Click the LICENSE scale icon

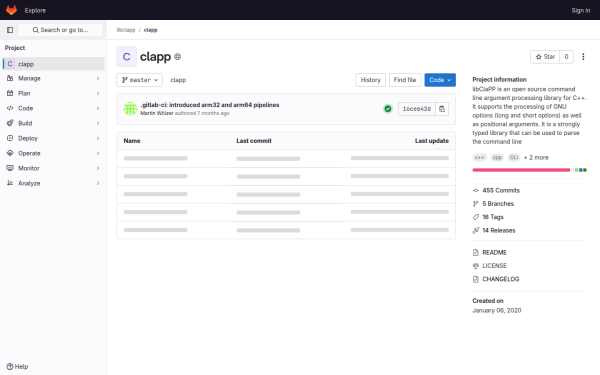coord(476,266)
